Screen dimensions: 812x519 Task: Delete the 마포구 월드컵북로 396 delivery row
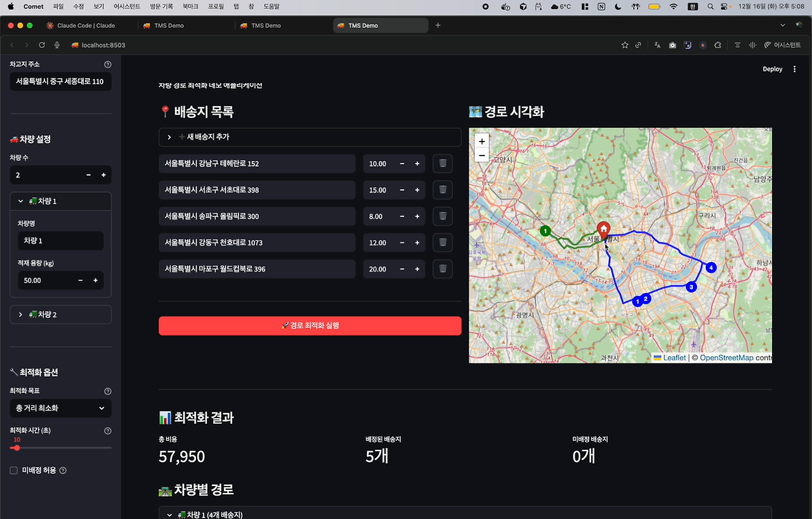pos(443,269)
